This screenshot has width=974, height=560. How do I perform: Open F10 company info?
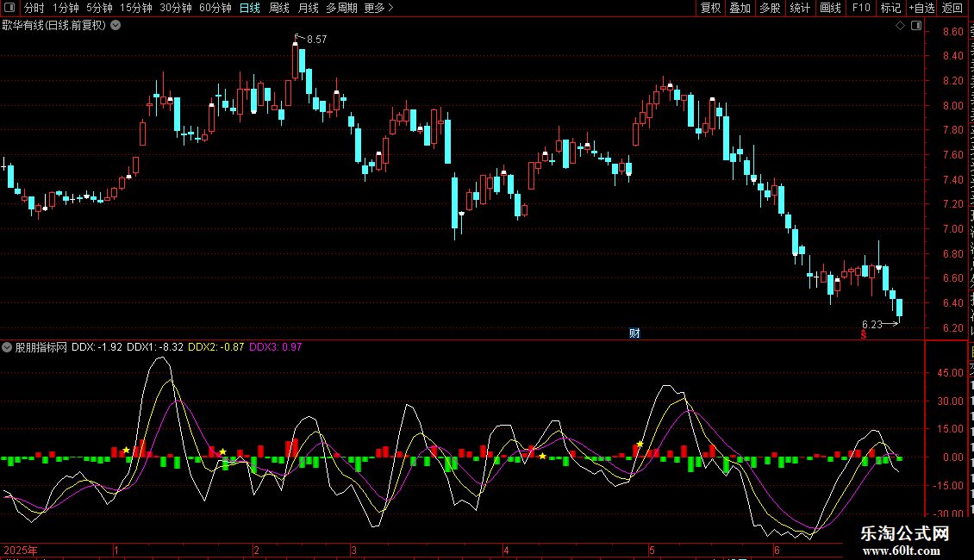[x=861, y=8]
